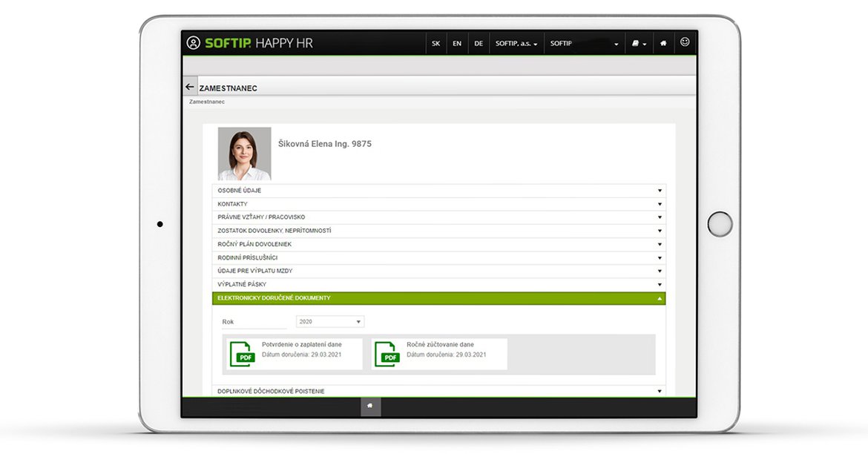Switch language to SK
This screenshot has height=454, width=868.
pos(435,43)
